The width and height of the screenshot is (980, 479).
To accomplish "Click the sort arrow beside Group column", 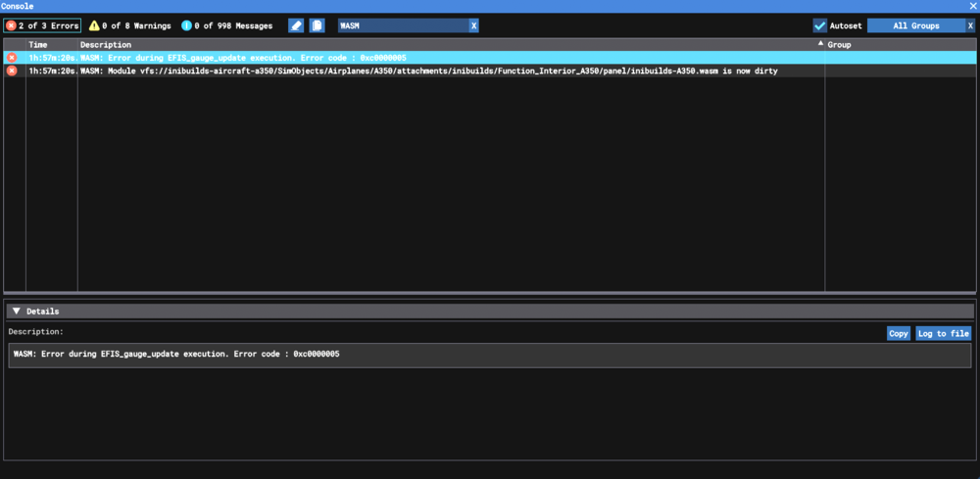I will point(820,44).
